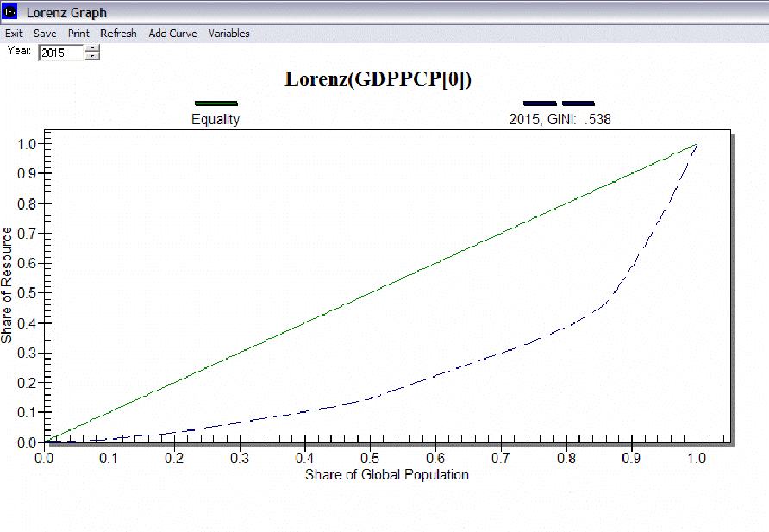
Task: Refresh the Lorenz graph
Action: (x=118, y=34)
